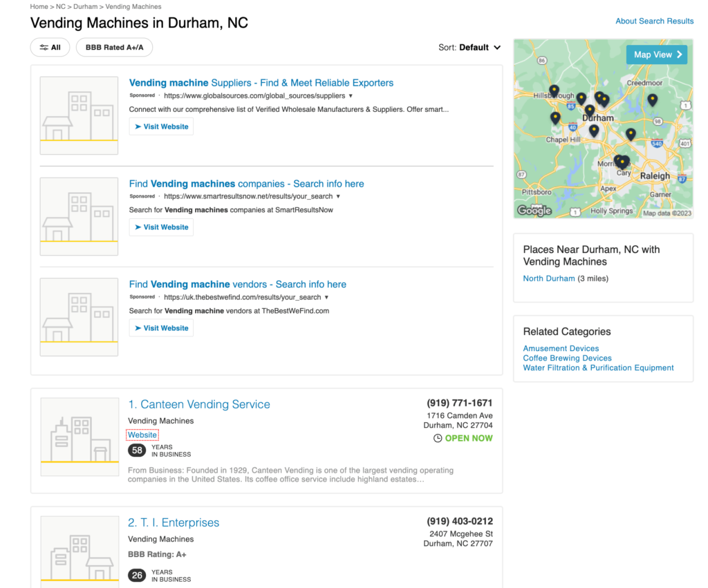Open the Map View
Image resolution: width=708 pixels, height=588 pixels.
click(x=656, y=54)
